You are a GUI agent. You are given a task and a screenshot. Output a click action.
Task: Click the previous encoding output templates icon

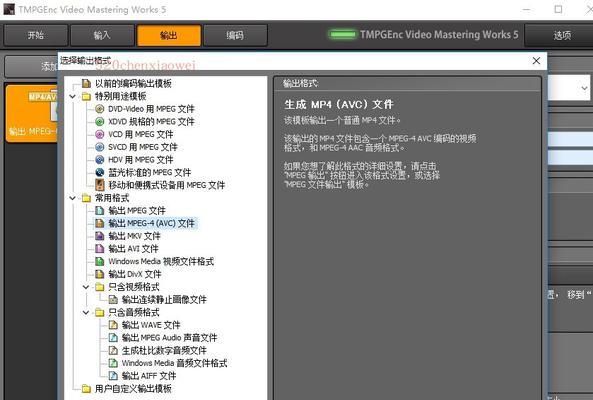pos(87,84)
